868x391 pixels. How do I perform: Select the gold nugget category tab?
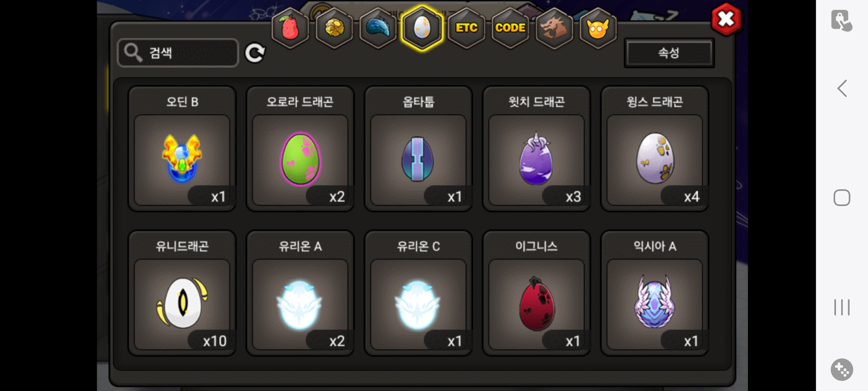(x=334, y=28)
